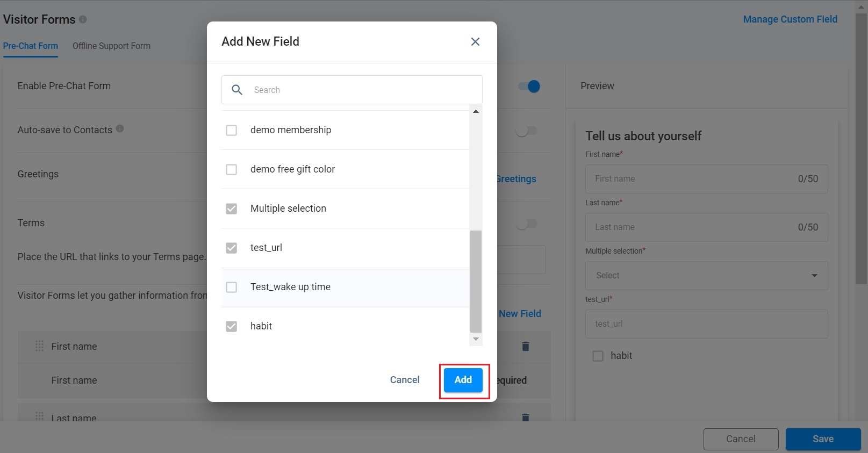Grab the drag handle of First name row
This screenshot has height=453, width=868.
click(x=39, y=346)
